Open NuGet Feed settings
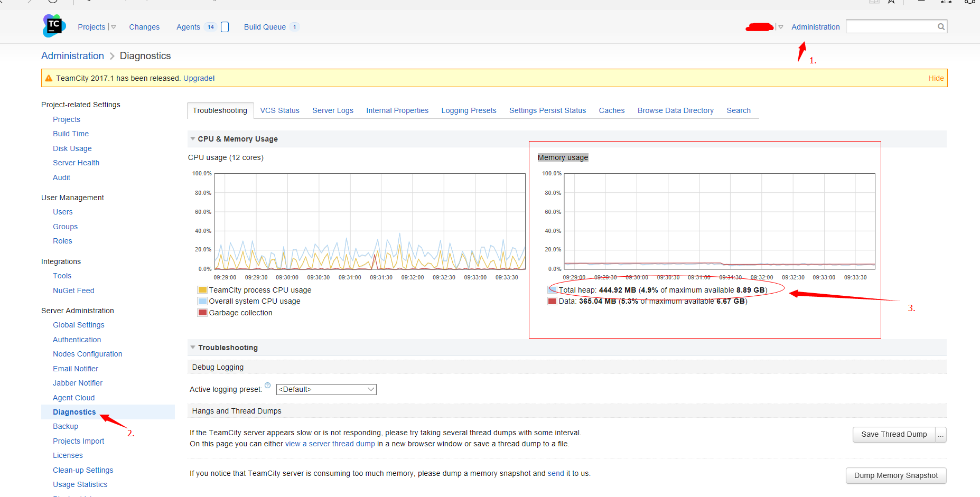980x497 pixels. pyautogui.click(x=73, y=290)
